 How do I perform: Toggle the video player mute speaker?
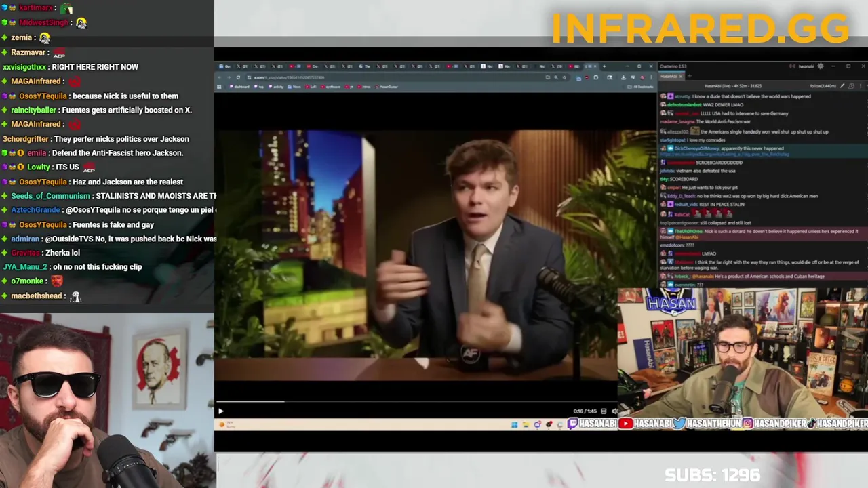click(x=615, y=411)
